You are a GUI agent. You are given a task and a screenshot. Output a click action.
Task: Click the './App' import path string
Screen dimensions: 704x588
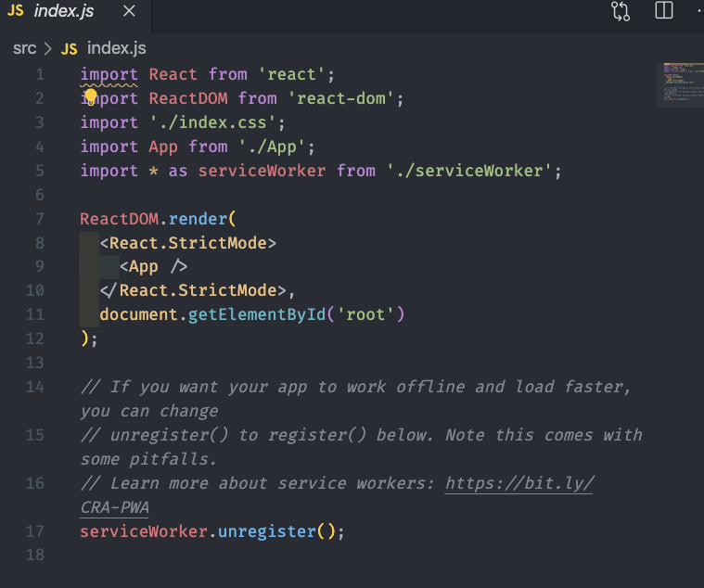tap(276, 147)
